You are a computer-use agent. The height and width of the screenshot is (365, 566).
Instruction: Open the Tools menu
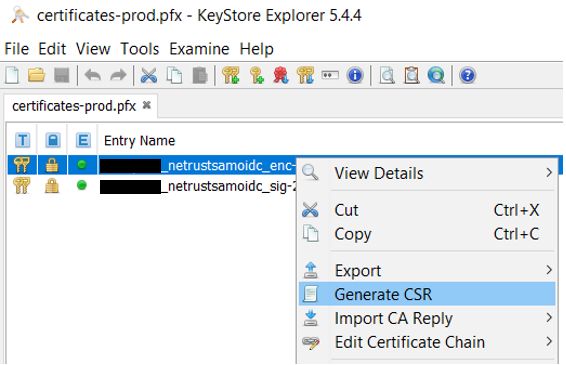[140, 49]
